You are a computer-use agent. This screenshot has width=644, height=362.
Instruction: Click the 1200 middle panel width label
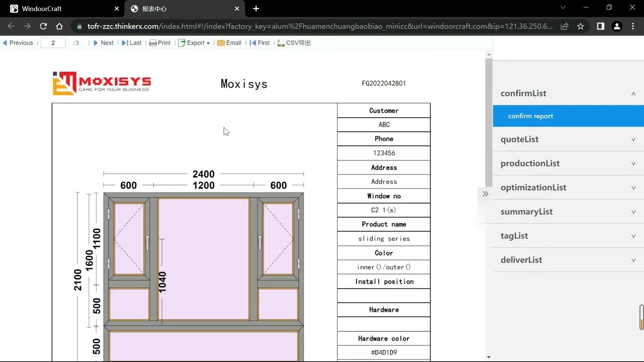click(x=203, y=186)
